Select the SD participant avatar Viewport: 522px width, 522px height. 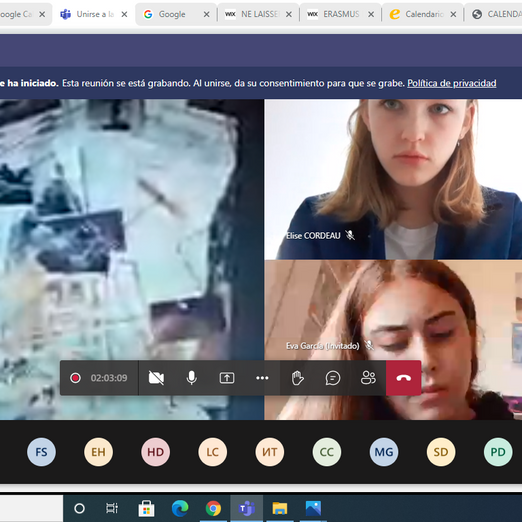(441, 452)
